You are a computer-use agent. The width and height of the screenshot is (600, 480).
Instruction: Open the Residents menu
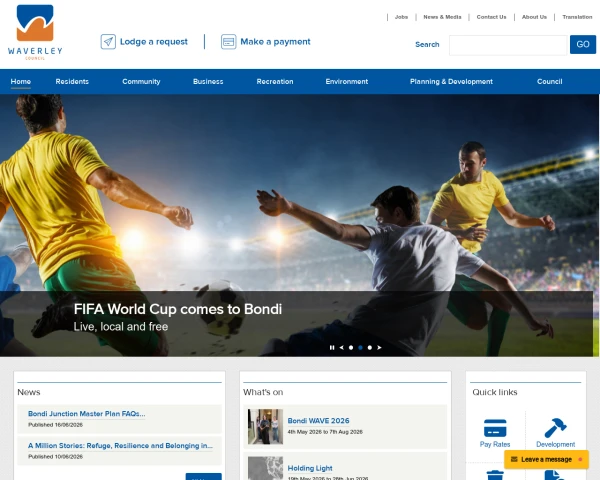(72, 82)
